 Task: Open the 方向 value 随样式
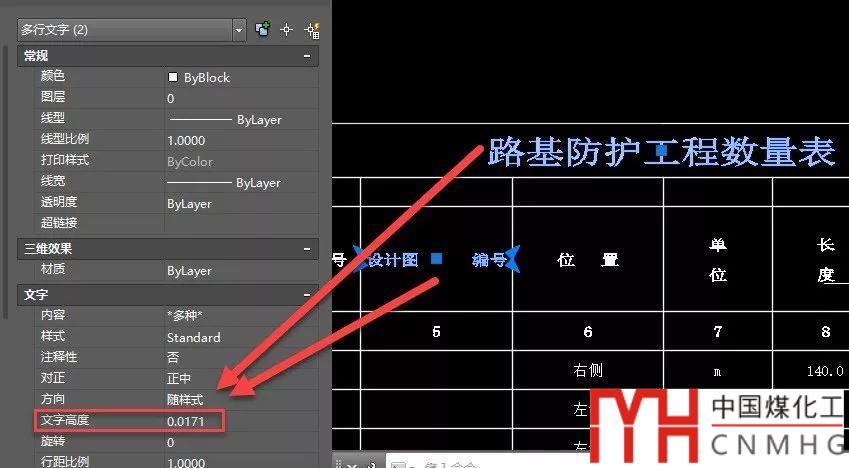[x=241, y=399]
